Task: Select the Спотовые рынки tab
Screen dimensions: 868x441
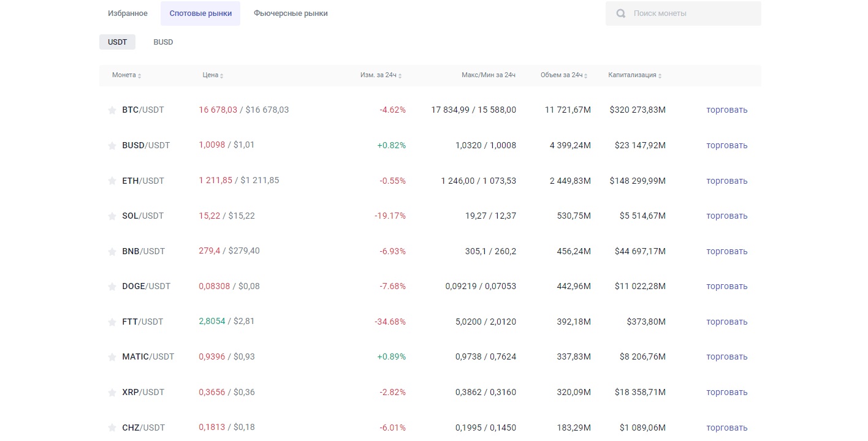Action: click(x=200, y=13)
